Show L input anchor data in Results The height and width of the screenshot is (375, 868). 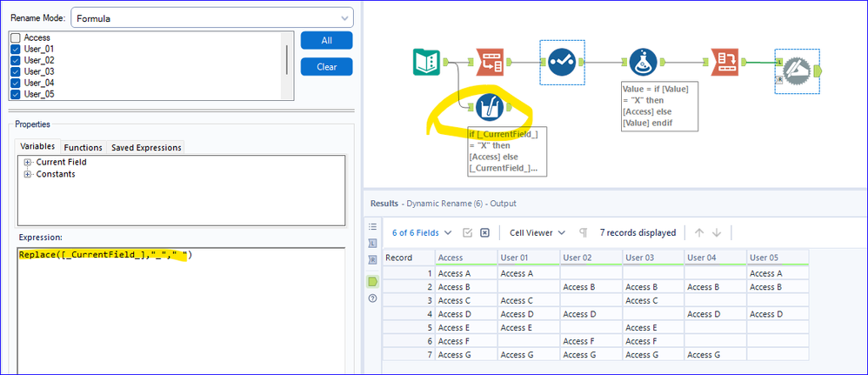pyautogui.click(x=372, y=243)
